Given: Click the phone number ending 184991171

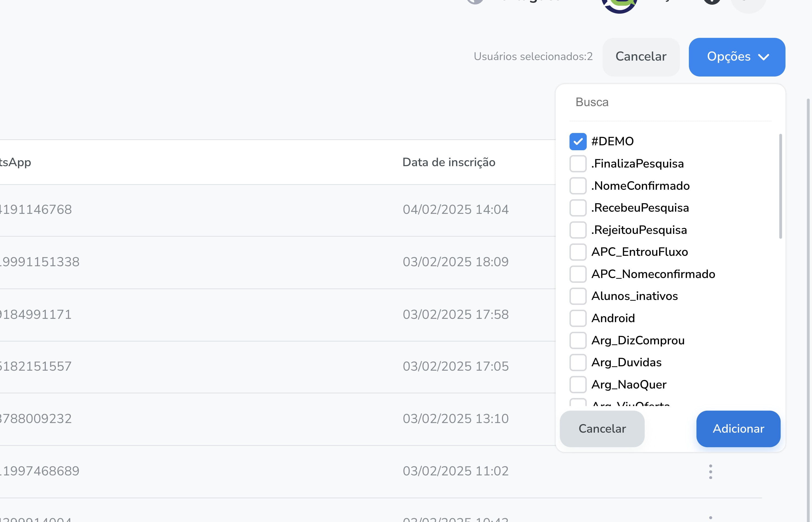Looking at the screenshot, I should 36,314.
